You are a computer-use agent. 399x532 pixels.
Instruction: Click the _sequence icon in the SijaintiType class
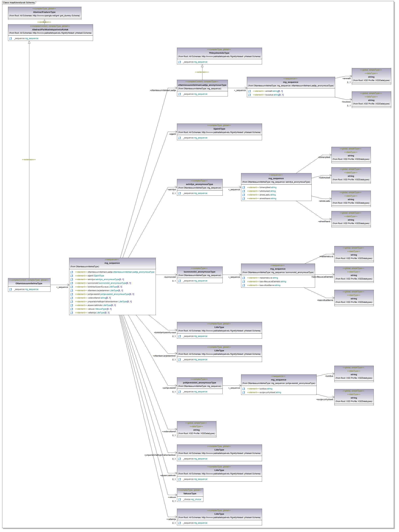tap(179, 138)
